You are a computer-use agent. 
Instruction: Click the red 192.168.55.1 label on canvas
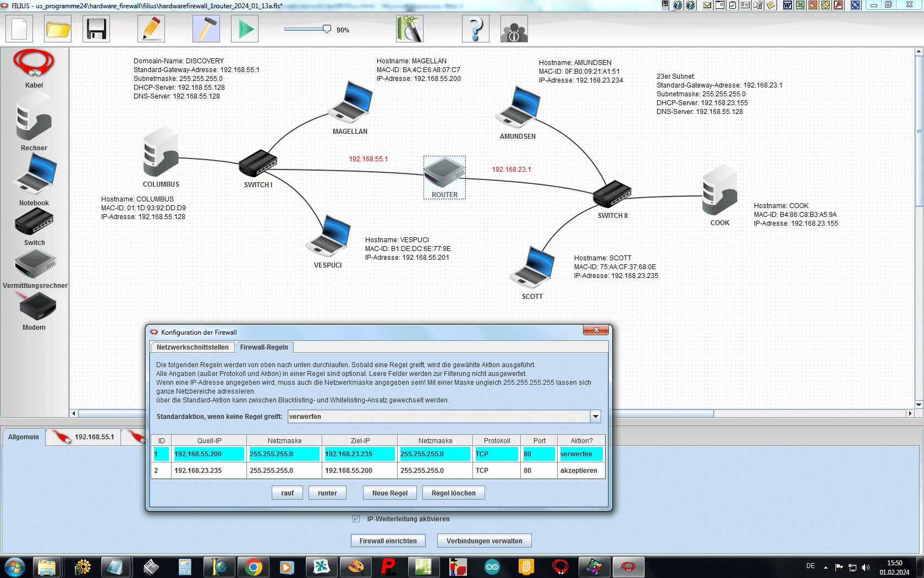point(369,159)
